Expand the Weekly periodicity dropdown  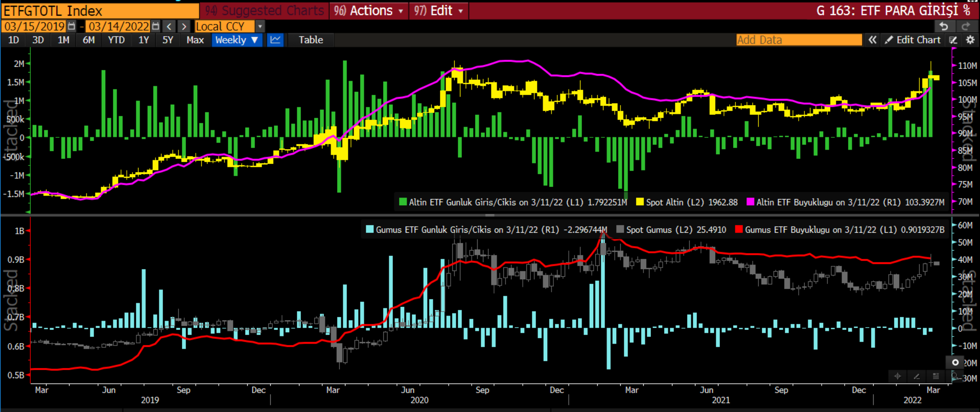(237, 40)
